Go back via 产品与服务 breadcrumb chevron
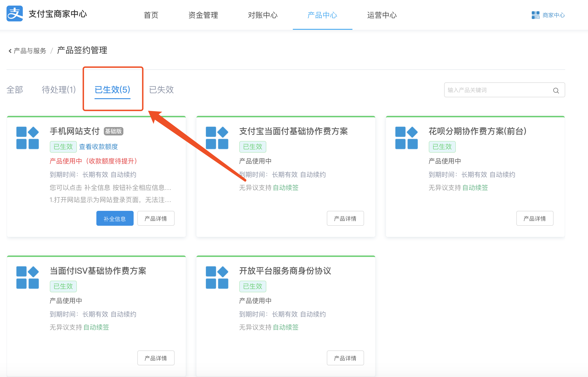This screenshot has height=377, width=588. (10, 51)
